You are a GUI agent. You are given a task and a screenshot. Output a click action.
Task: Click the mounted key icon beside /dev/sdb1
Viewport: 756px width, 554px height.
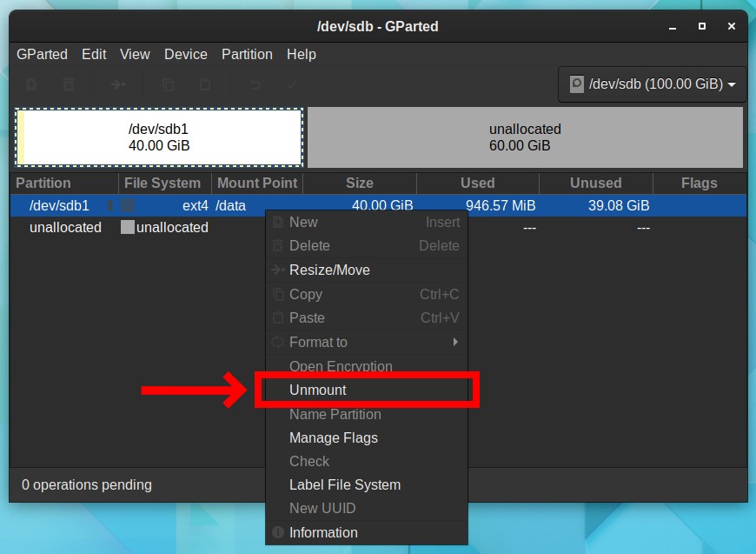(x=110, y=205)
